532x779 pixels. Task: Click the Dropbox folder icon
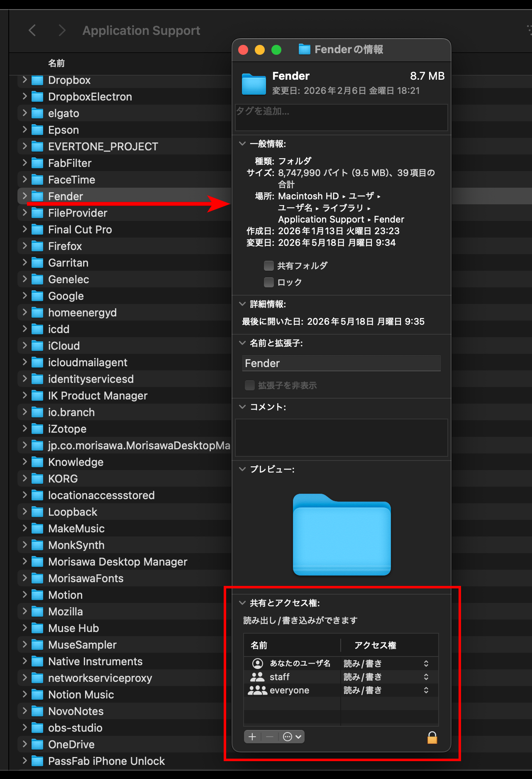click(x=37, y=80)
